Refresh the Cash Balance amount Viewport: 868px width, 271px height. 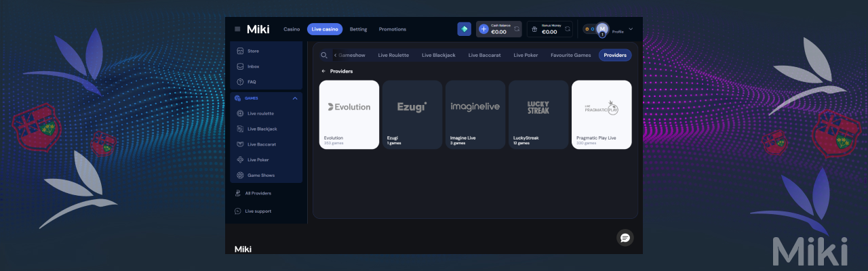click(517, 29)
